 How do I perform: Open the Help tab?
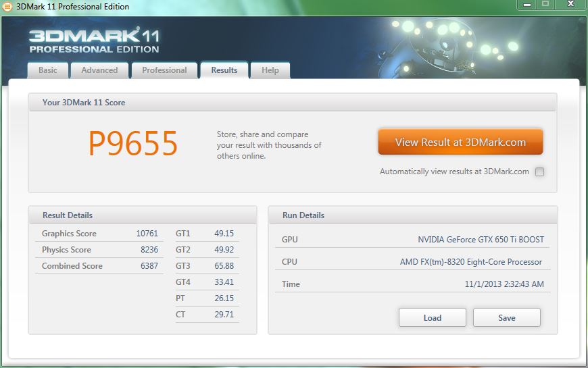(270, 70)
